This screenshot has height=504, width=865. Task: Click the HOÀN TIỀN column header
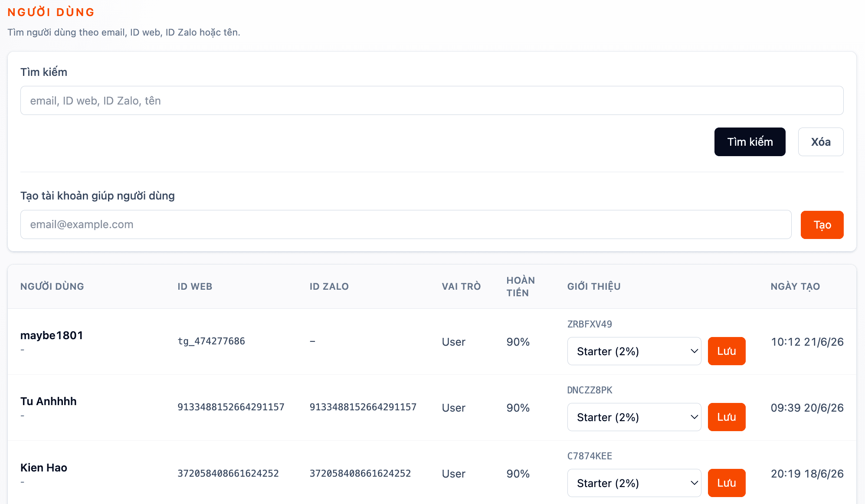[521, 286]
